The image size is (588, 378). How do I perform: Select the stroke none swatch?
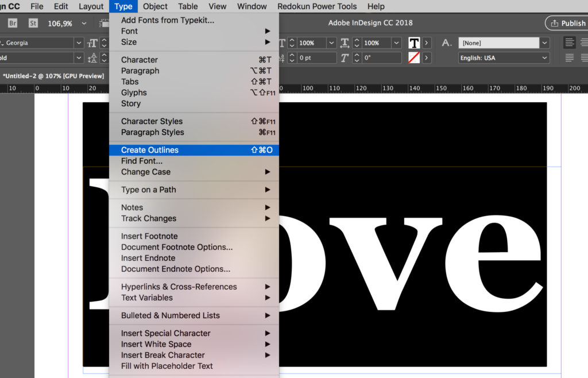click(414, 58)
